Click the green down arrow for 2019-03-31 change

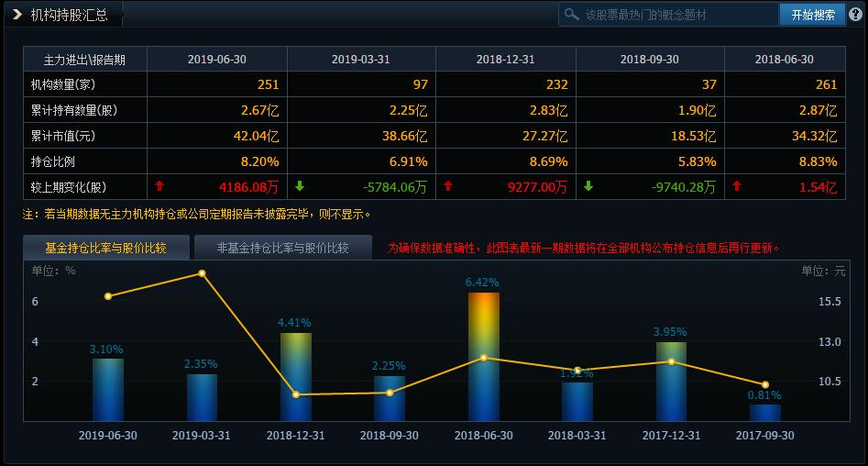click(300, 186)
